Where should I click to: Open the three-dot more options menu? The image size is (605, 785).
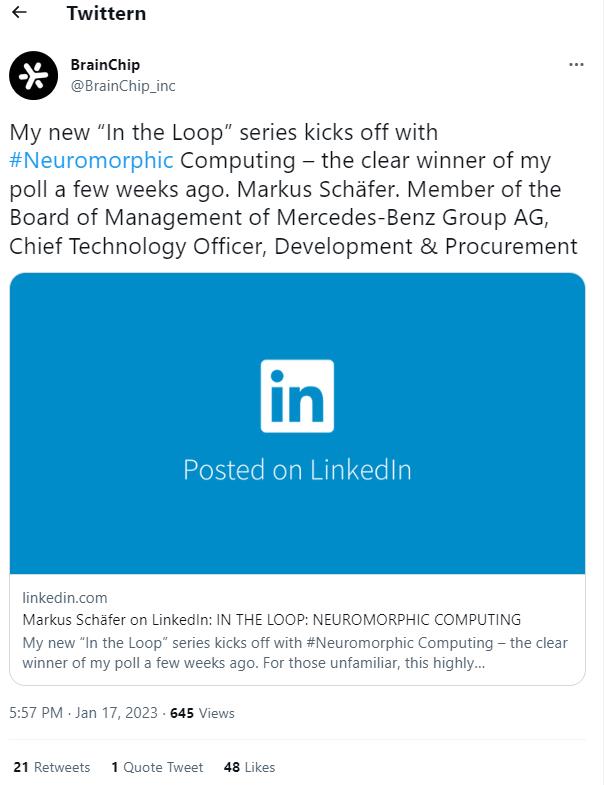[x=576, y=65]
